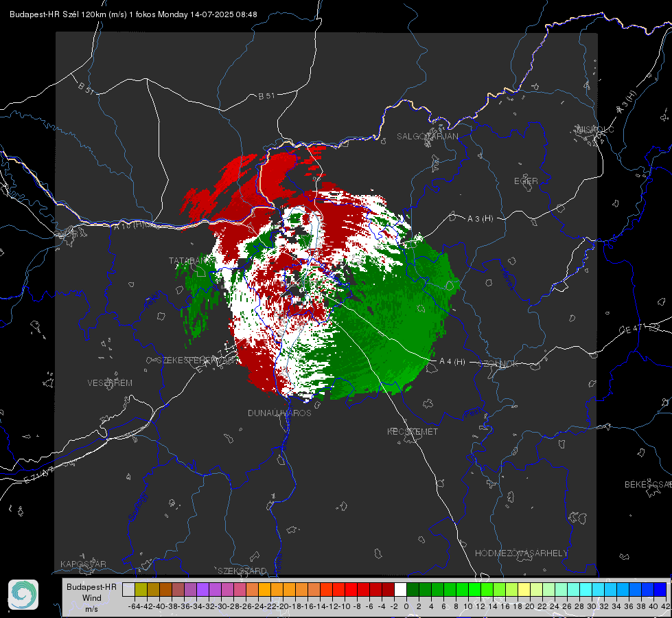
Task: Click the A 3 (H) label below Eger
Action: point(480,219)
